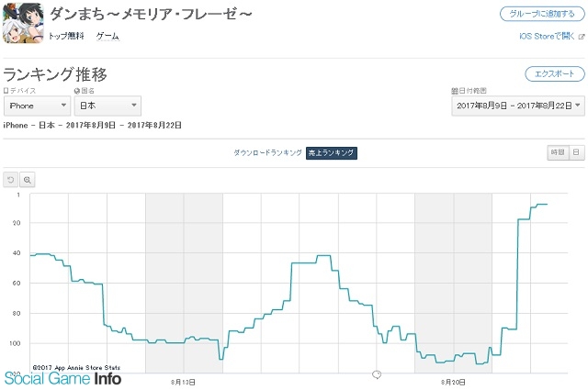Viewport: 588px width, 390px height.
Task: Click the external link icon beside iOS Store
Action: click(x=582, y=37)
